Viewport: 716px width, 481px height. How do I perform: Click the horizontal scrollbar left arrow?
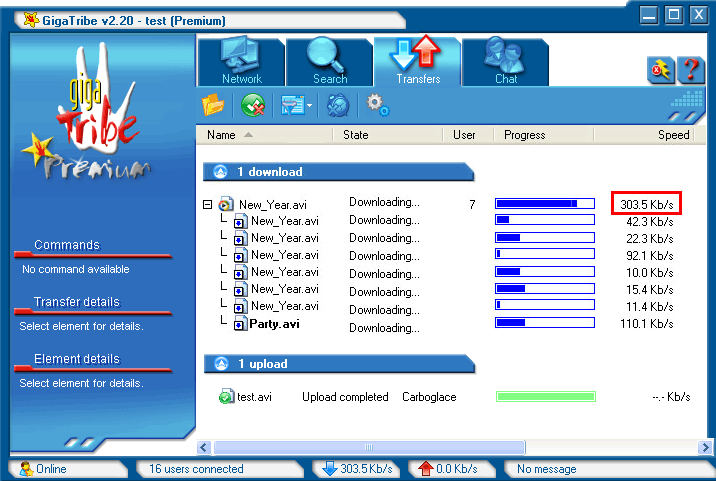pos(204,447)
